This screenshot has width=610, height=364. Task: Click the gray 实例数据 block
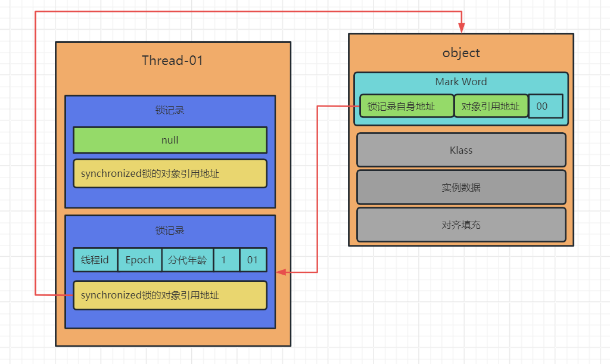(x=460, y=187)
